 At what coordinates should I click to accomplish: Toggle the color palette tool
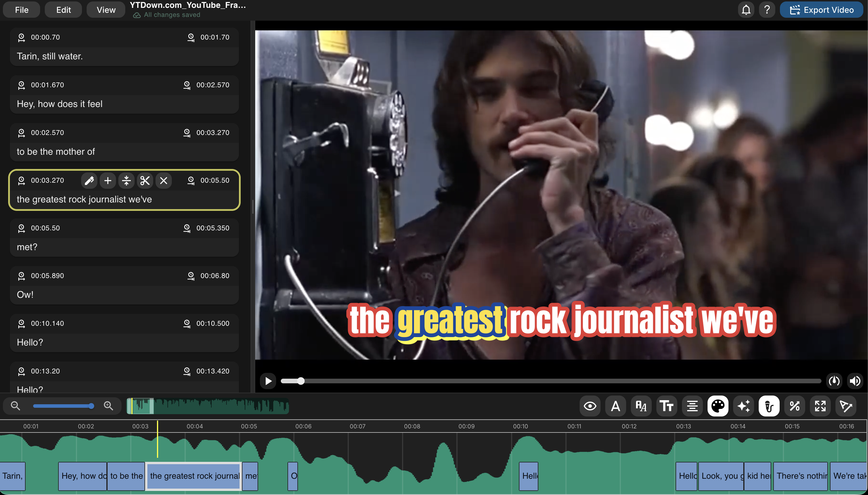pos(718,406)
